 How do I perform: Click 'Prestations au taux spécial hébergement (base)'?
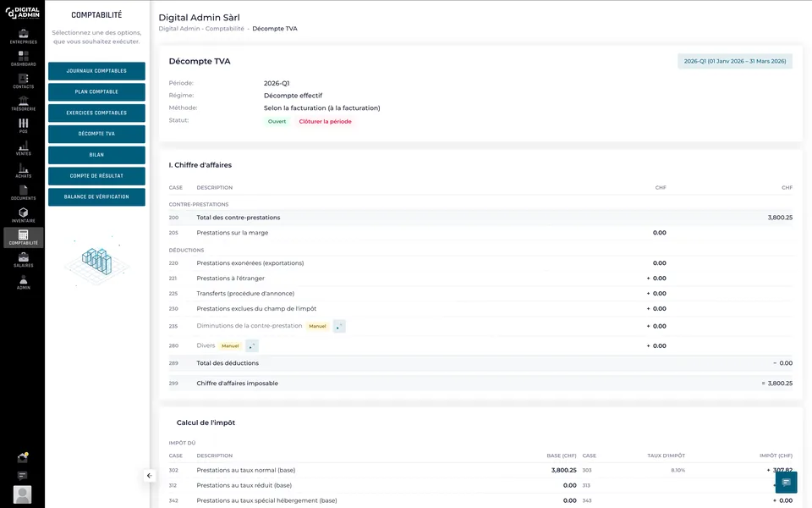point(266,500)
